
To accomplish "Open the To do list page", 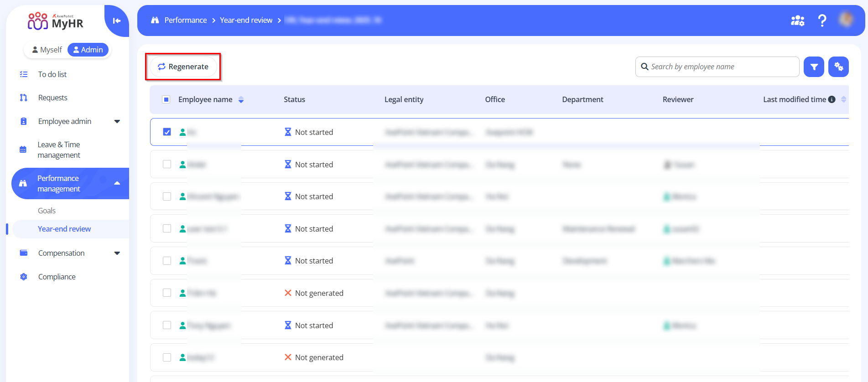I will pos(52,74).
